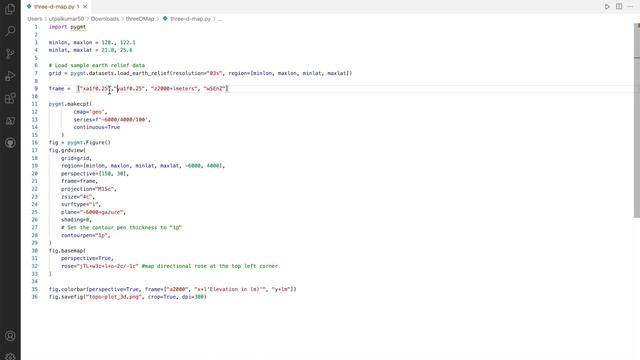The image size is (640, 360).
Task: Click the 'minlat, maxlat' assignment line
Action: coord(91,50)
